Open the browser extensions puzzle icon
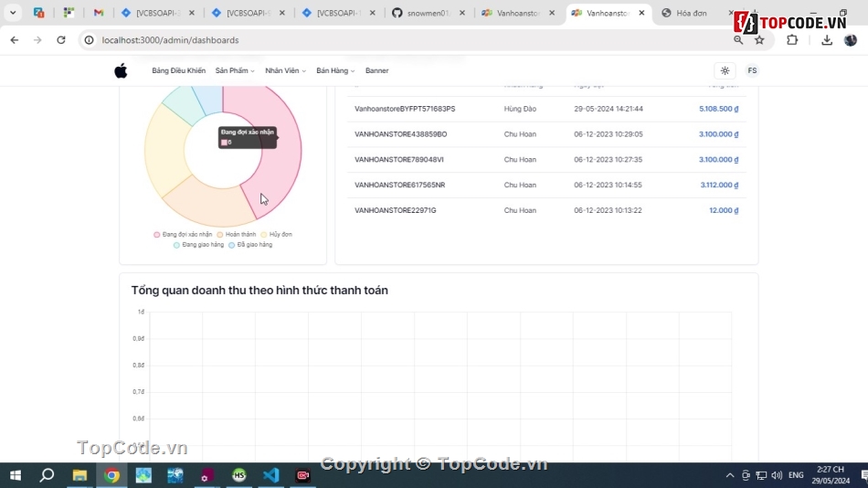 click(x=792, y=40)
